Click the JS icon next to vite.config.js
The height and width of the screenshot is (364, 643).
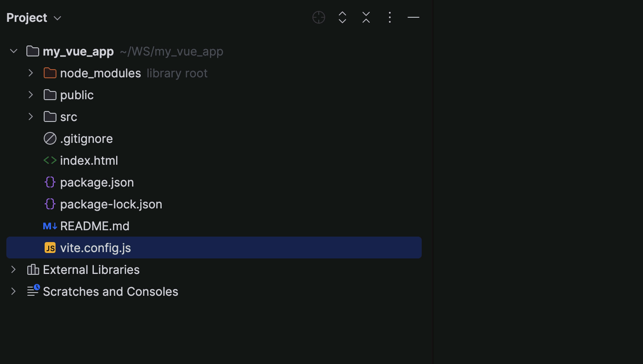(x=50, y=248)
